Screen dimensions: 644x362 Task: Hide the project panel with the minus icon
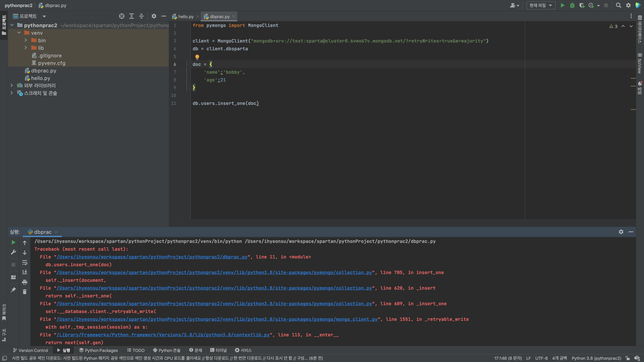coord(164,16)
